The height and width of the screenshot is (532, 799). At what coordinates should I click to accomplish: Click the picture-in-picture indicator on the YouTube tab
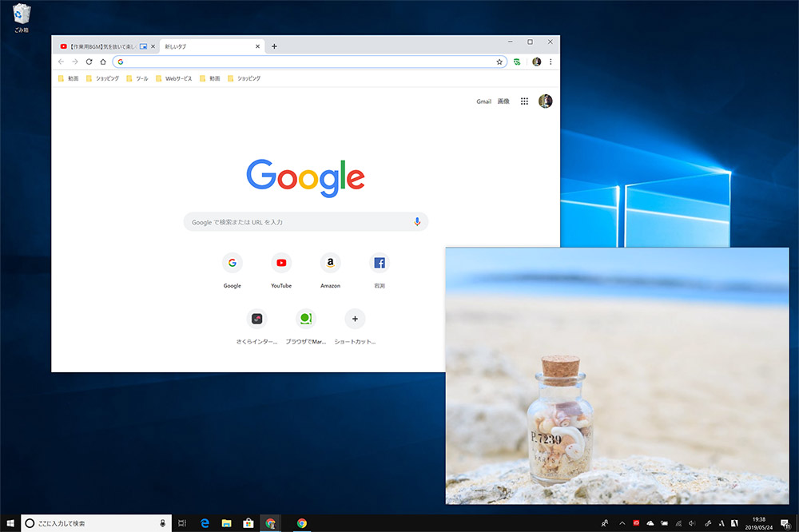click(143, 46)
